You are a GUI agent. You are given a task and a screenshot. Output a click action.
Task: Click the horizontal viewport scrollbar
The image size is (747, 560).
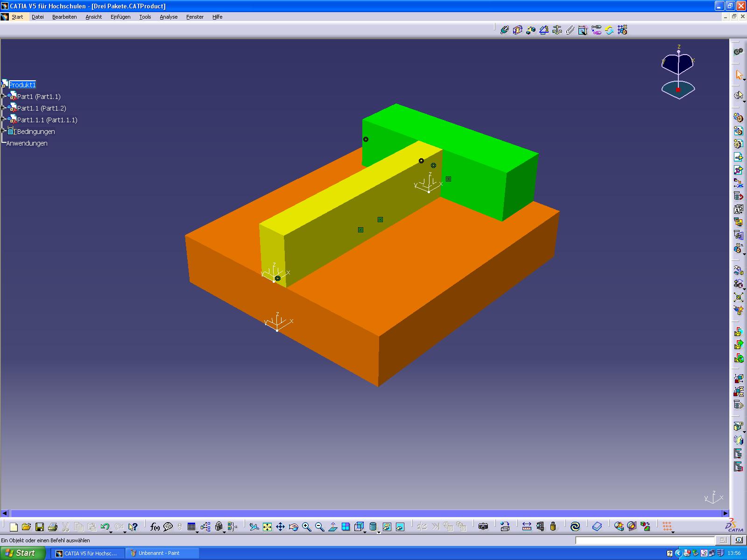(x=364, y=513)
